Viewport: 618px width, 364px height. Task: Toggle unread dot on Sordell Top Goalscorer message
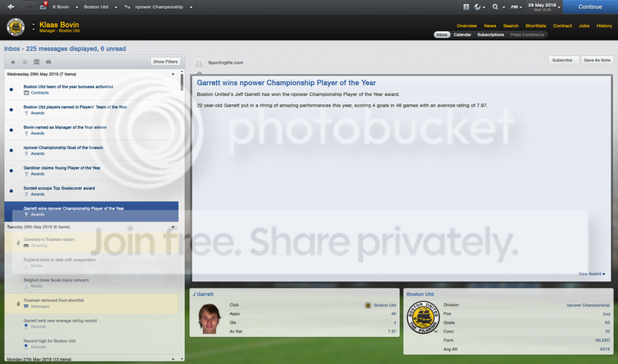[11, 191]
